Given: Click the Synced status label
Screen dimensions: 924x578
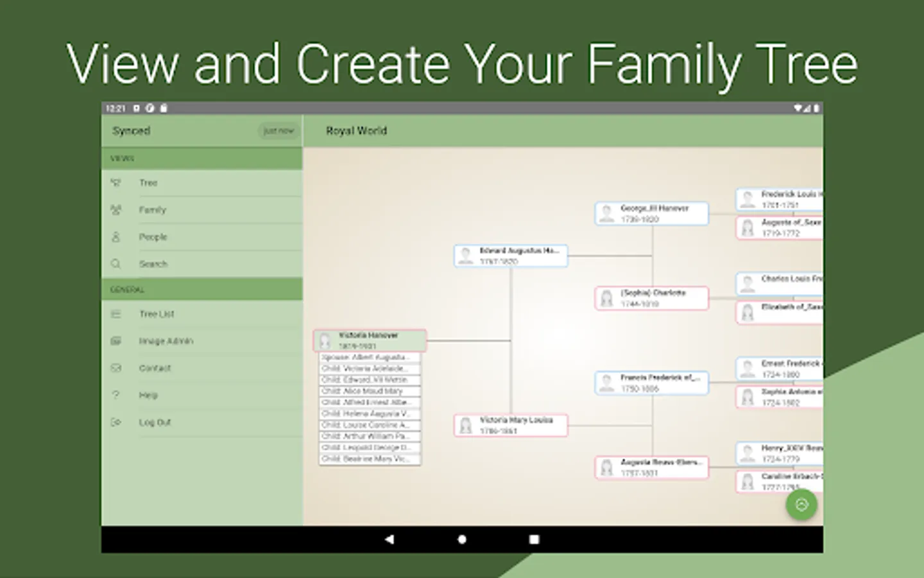Looking at the screenshot, I should tap(132, 130).
